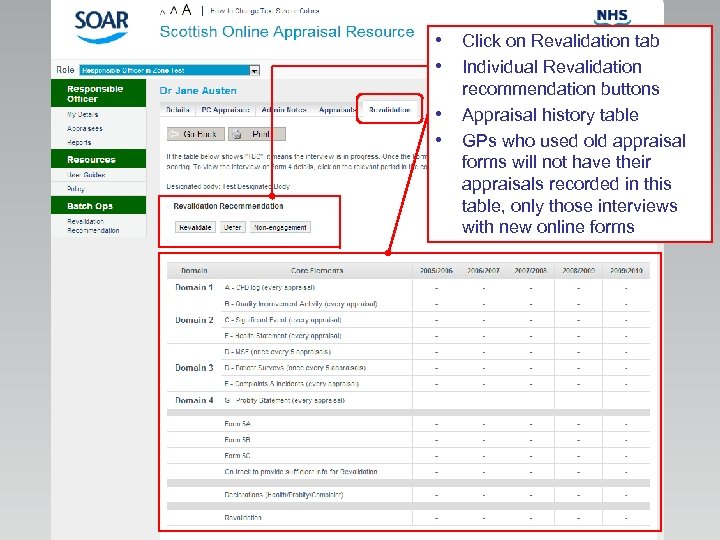Click the Scottish Online Appraisal Resource title
This screenshot has width=720, height=540.
pos(287,32)
